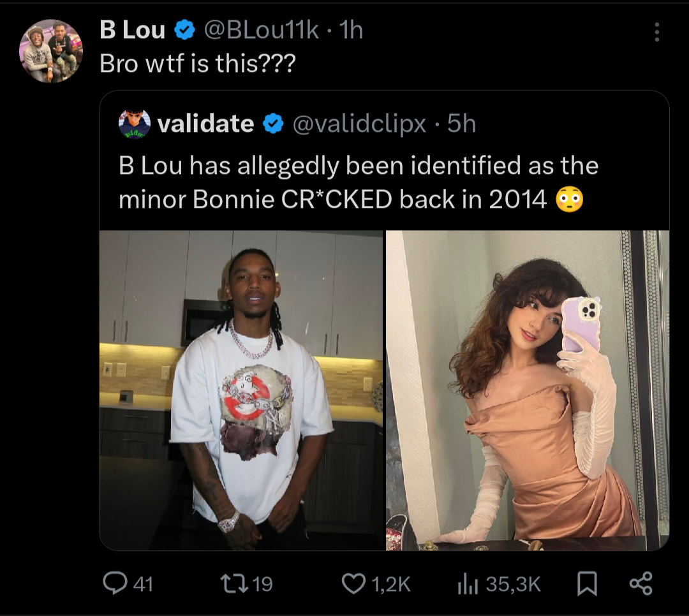Click the 1h timestamp
The image size is (689, 616).
352,30
